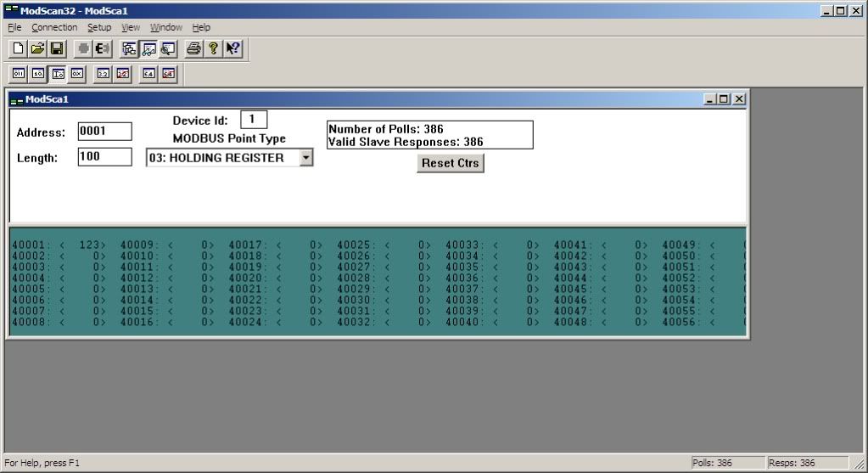
Task: Click the ModScan32 application title bar icon
Action: [11, 10]
